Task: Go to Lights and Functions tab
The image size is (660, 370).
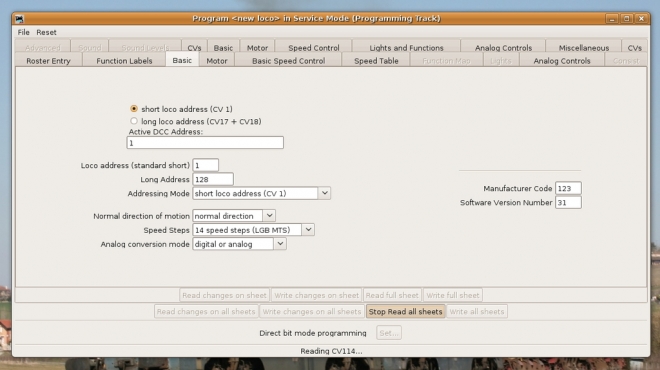Action: [x=406, y=48]
